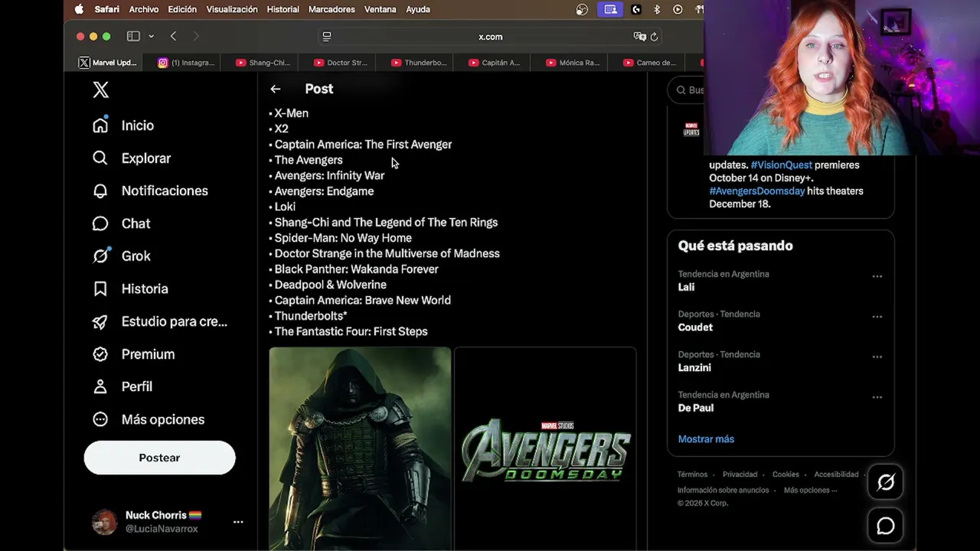Click the search field beside the post
This screenshot has height=551, width=980.
pyautogui.click(x=687, y=90)
